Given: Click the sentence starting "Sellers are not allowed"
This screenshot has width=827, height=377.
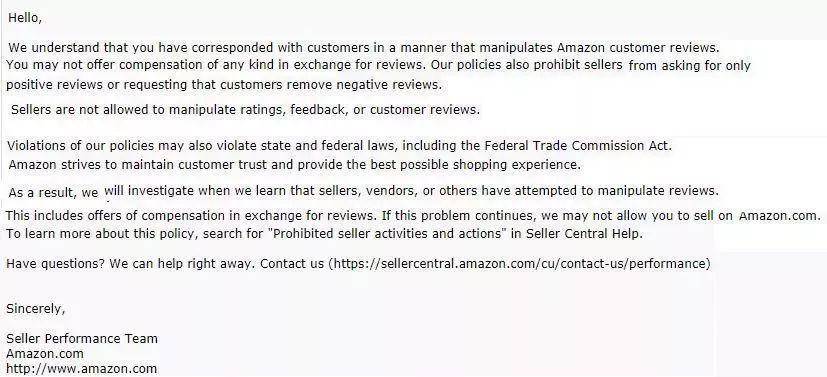Looking at the screenshot, I should [245, 110].
